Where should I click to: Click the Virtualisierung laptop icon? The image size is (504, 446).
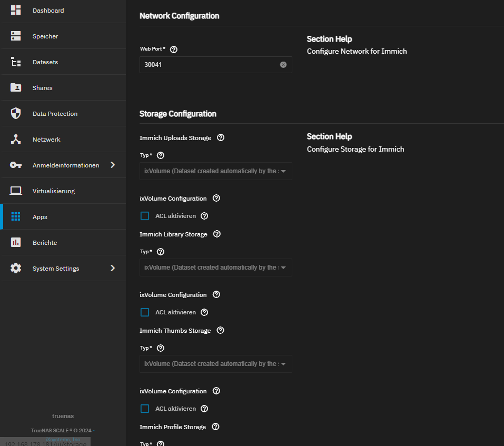click(x=16, y=191)
